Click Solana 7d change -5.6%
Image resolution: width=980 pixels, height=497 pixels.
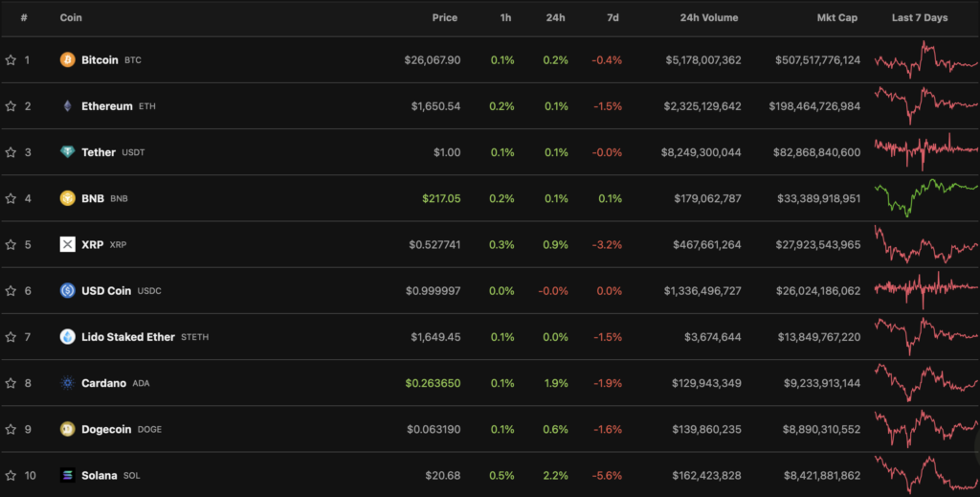(607, 475)
